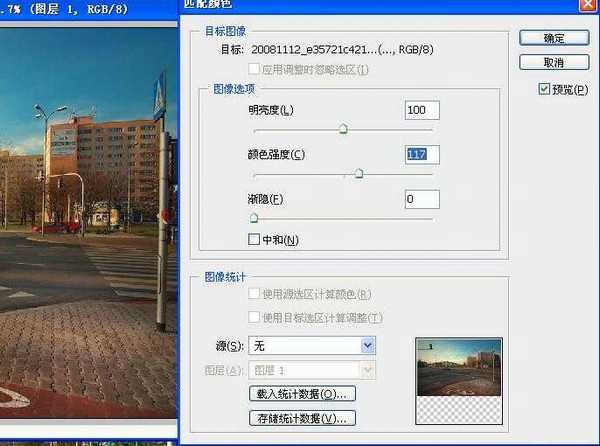The height and width of the screenshot is (446, 600).
Task: Check the 使用源选区计算颜色 option
Action: tap(254, 294)
